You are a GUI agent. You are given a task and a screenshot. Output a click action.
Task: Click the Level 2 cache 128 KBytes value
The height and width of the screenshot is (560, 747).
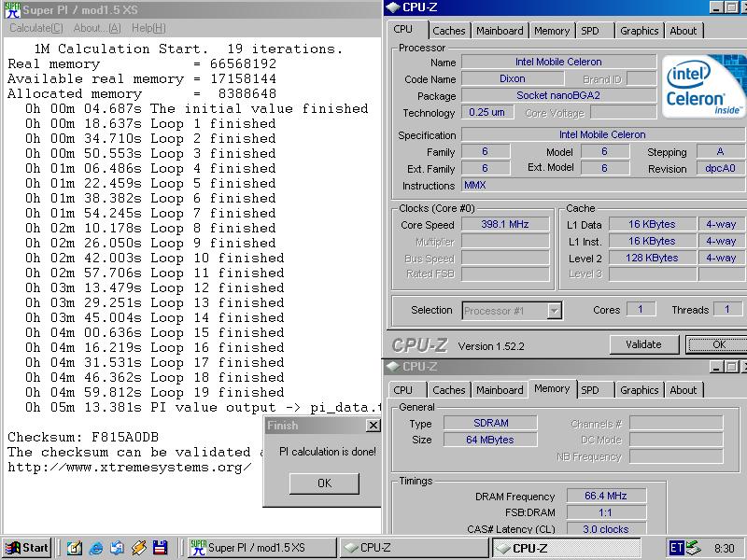pyautogui.click(x=652, y=258)
